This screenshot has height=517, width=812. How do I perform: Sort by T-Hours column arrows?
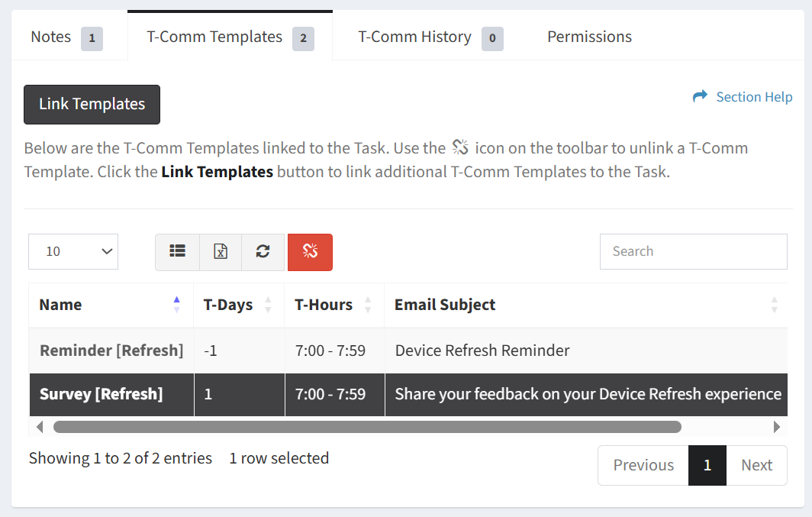(368, 305)
